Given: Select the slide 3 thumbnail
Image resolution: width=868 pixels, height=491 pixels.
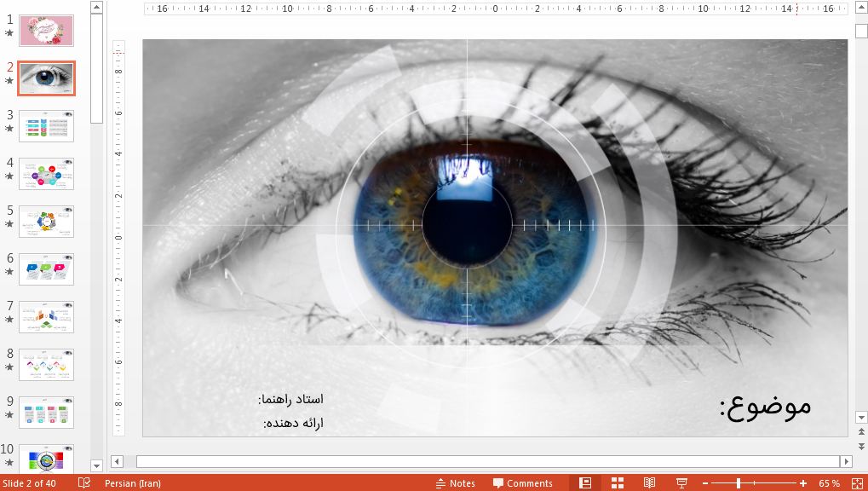Looking at the screenshot, I should (x=46, y=125).
